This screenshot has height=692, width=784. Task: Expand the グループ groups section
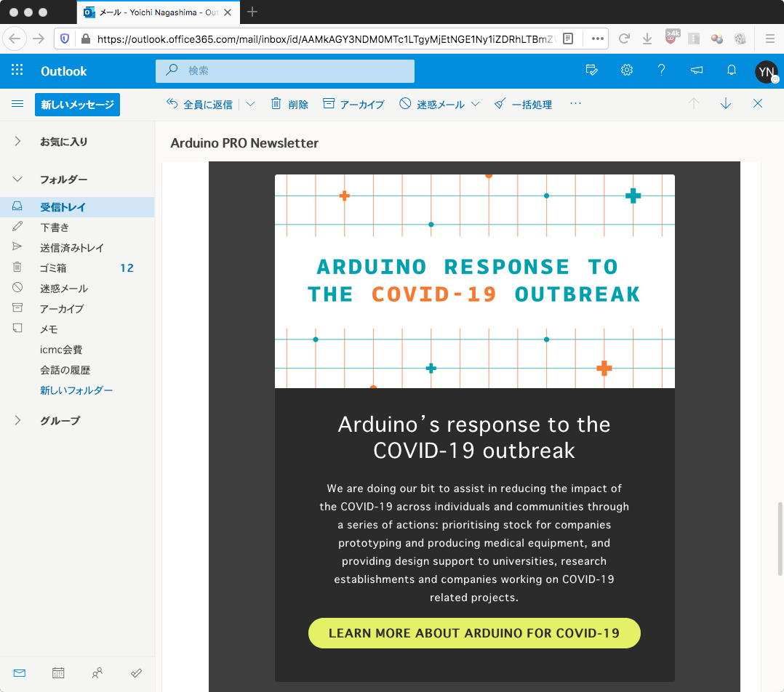(17, 420)
